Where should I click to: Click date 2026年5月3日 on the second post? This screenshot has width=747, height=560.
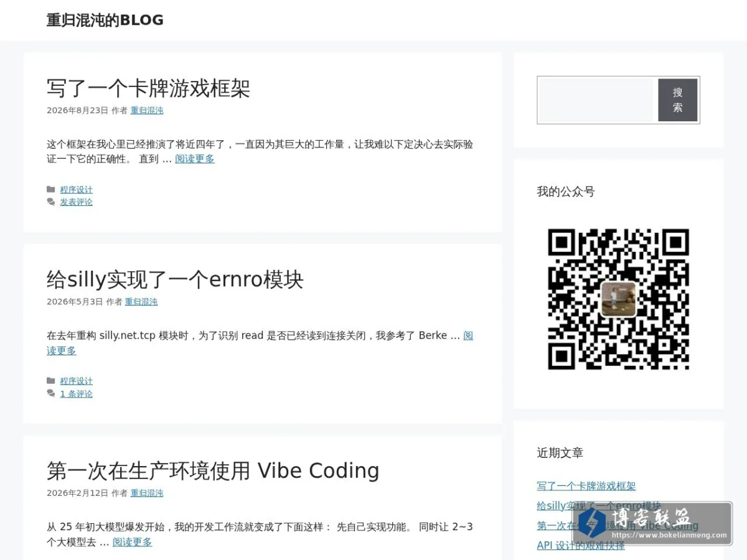(x=75, y=302)
